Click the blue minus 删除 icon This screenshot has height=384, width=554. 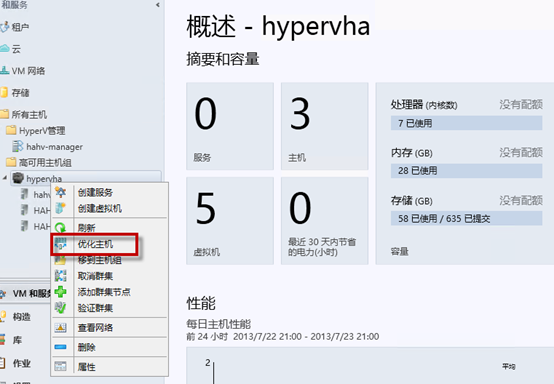(60, 347)
